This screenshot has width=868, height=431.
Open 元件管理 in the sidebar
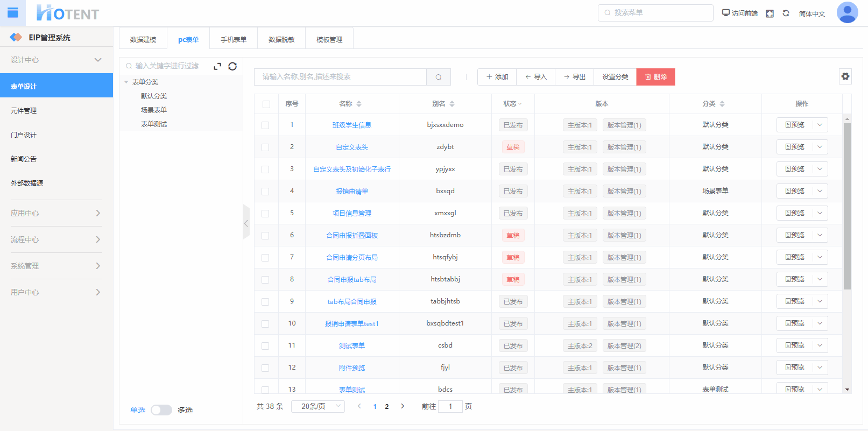tap(24, 110)
